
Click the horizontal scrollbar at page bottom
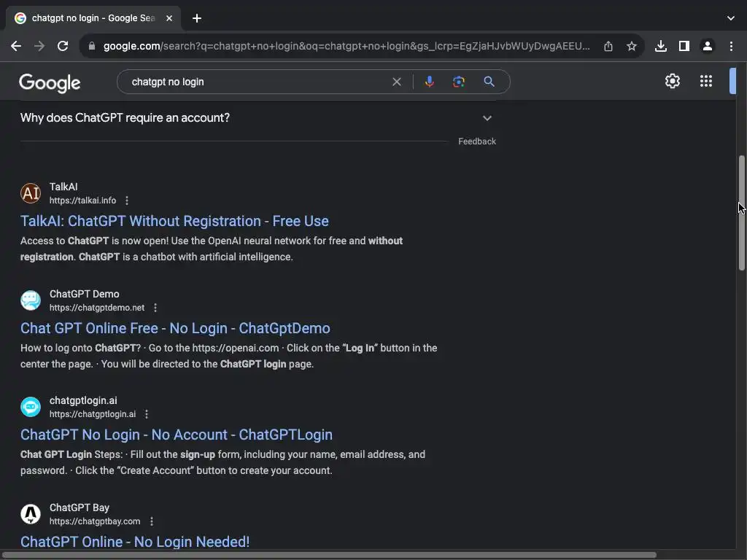329,555
